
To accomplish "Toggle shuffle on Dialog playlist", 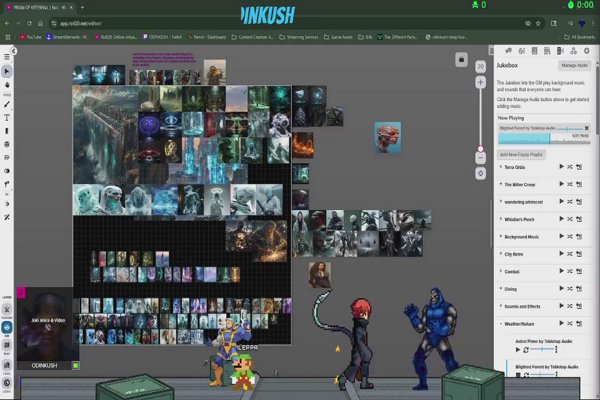I will pos(570,289).
